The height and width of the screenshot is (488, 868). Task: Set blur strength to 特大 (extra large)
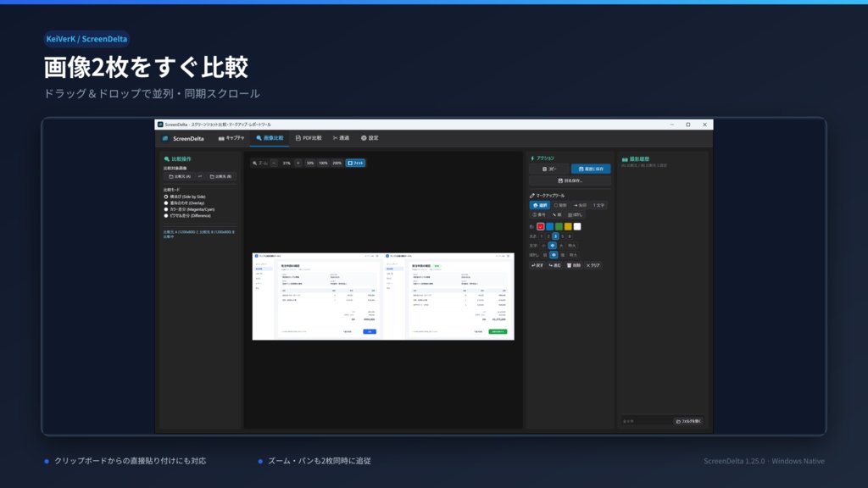pos(573,255)
